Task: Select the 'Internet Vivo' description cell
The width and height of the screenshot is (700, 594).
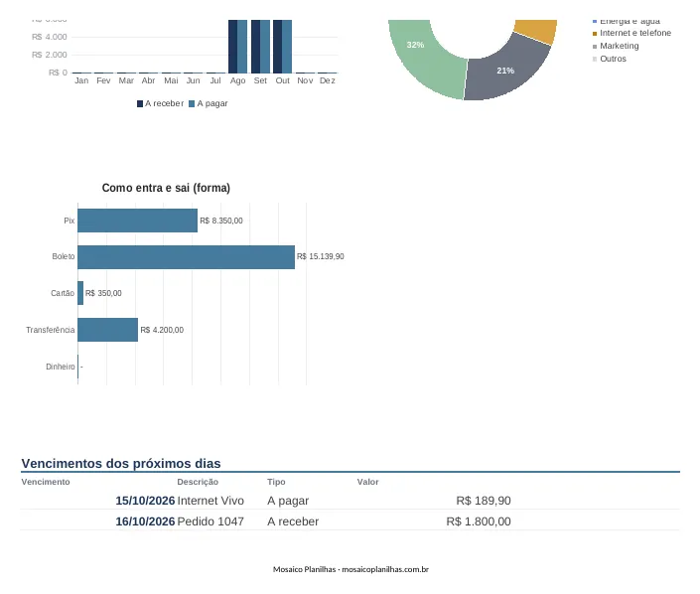Action: [x=210, y=501]
